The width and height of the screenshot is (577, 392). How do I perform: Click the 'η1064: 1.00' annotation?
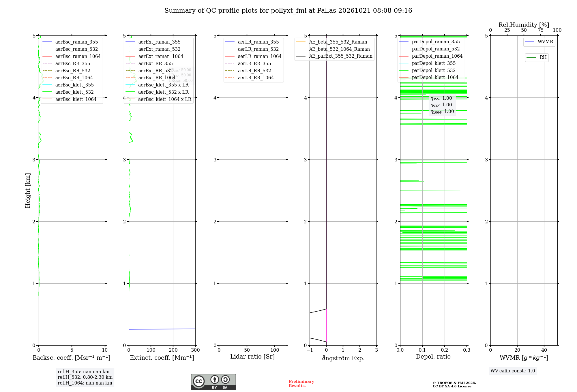coord(442,112)
